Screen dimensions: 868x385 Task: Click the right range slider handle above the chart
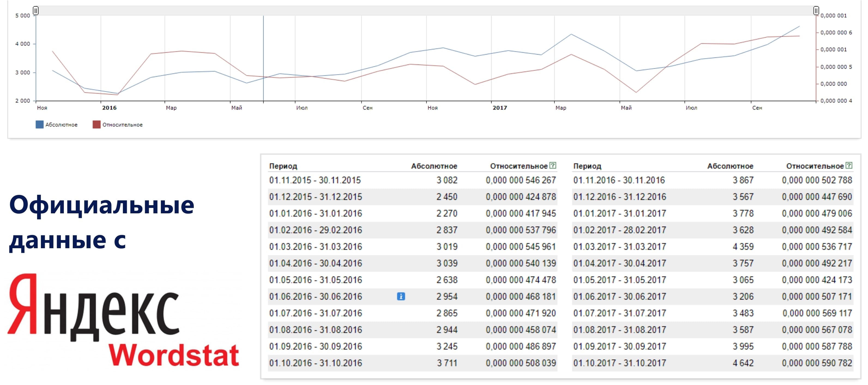[x=816, y=11]
